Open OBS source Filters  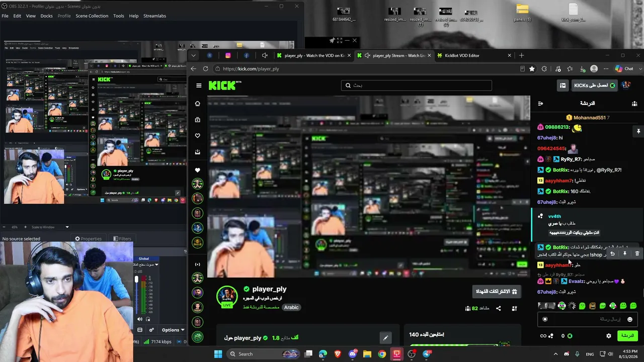point(122,239)
